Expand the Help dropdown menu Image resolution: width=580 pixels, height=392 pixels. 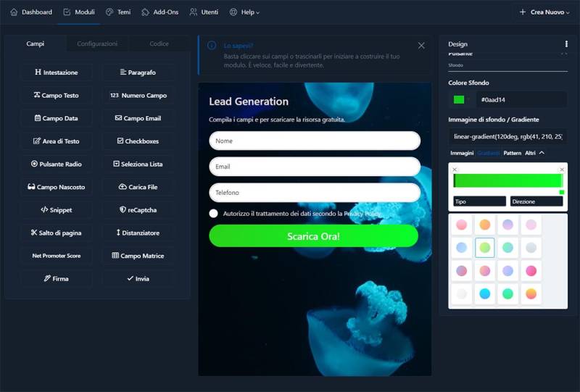click(x=244, y=12)
